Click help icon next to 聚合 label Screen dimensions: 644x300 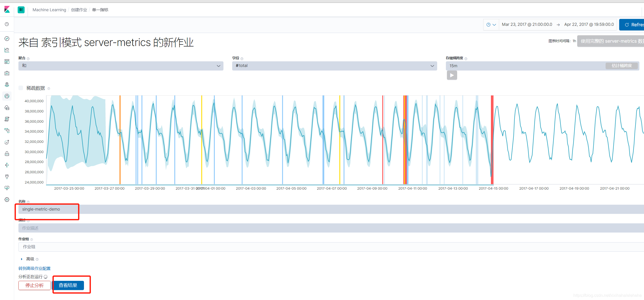coord(28,59)
